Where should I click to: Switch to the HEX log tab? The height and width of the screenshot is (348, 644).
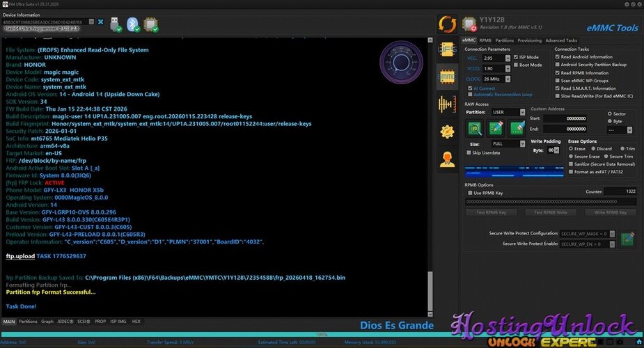136,322
